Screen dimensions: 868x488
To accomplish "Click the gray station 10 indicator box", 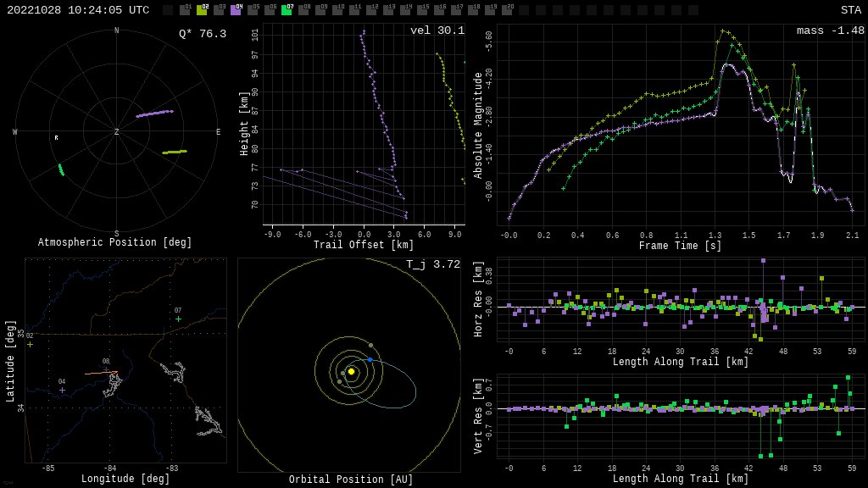I will point(337,10).
